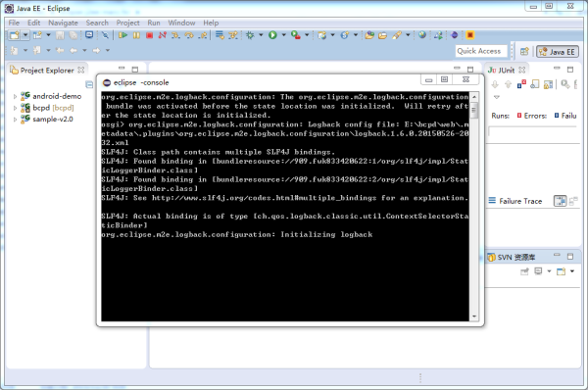Toggle Use Step Filters icon
This screenshot has height=390, width=588.
click(233, 35)
